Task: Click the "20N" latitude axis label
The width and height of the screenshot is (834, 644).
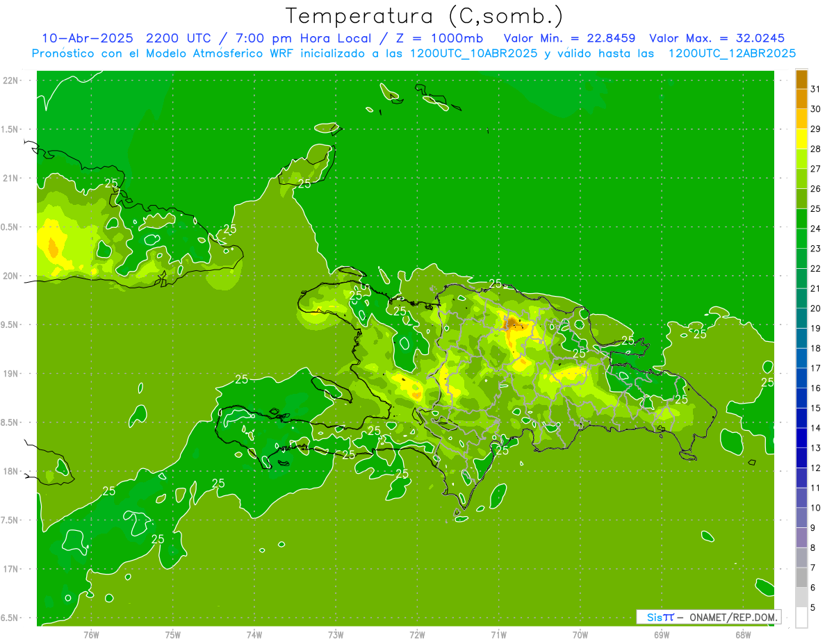Action: click(x=11, y=276)
